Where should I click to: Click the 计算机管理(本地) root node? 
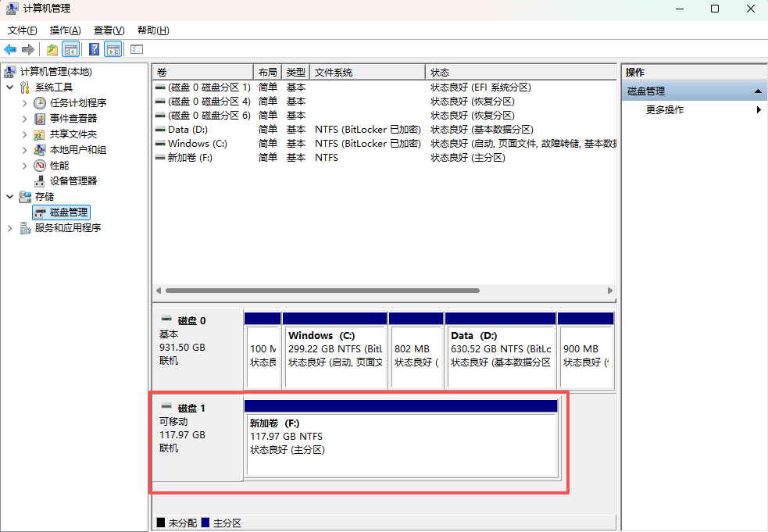tap(55, 72)
